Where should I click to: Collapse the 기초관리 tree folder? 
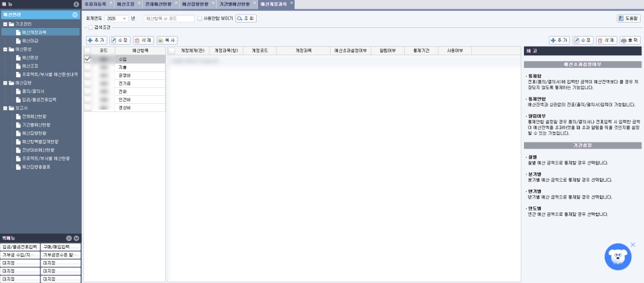pos(5,24)
